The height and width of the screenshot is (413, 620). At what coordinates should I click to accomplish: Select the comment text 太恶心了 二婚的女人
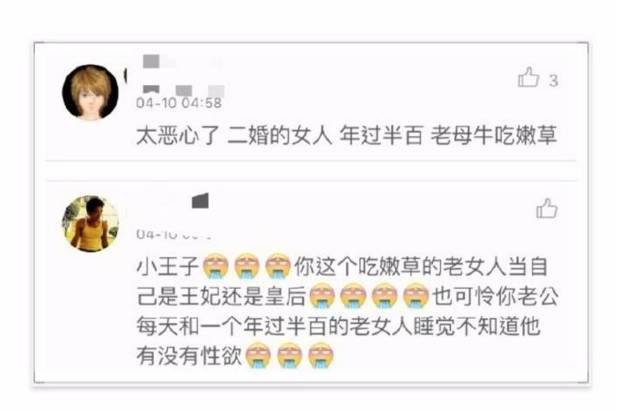[x=234, y=136]
